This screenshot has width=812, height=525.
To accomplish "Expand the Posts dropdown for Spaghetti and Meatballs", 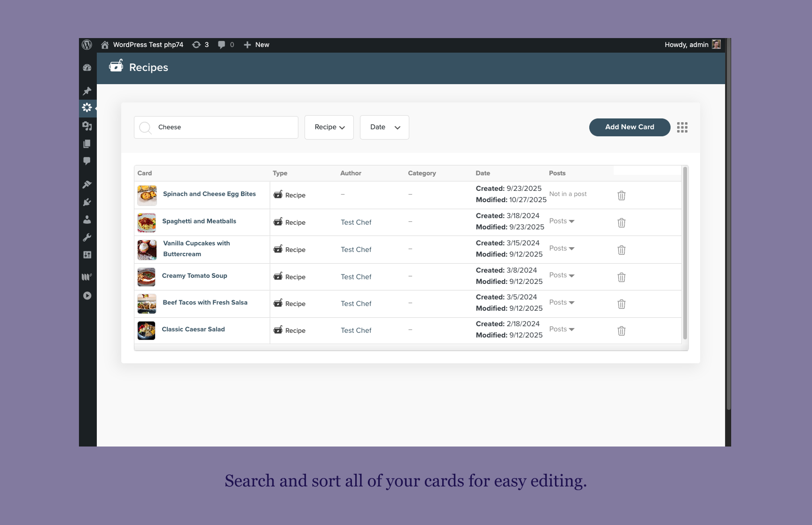I will tap(562, 221).
